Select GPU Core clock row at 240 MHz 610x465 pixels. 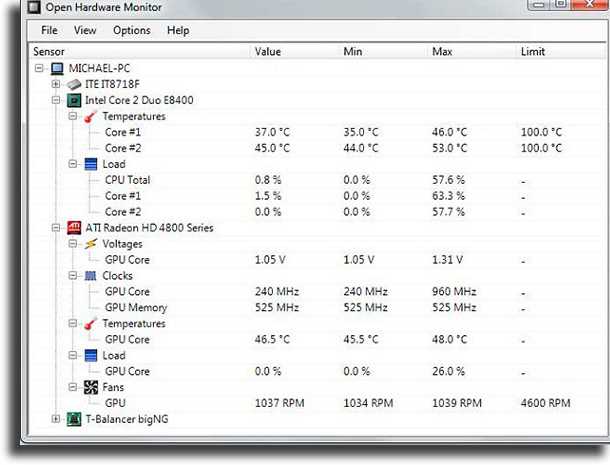[x=316, y=292]
